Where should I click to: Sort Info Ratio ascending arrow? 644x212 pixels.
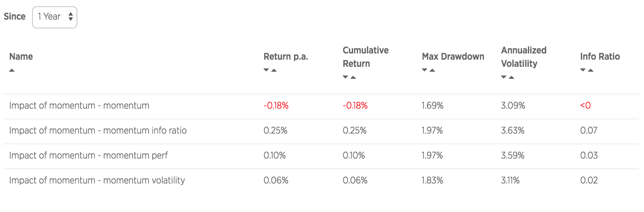point(591,70)
